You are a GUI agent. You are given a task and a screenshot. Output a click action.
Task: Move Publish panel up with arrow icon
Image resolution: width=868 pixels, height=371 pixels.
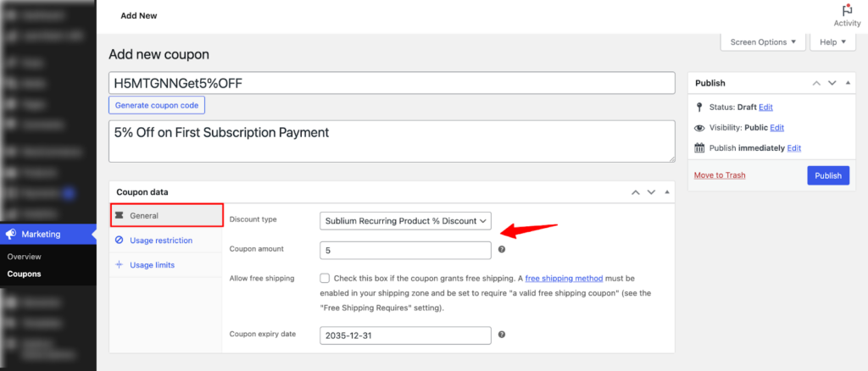click(816, 83)
